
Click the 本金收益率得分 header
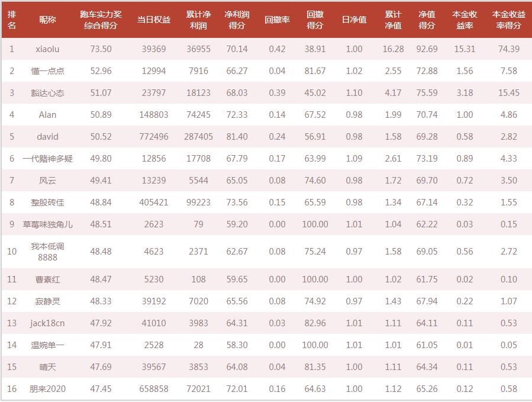tap(508, 20)
